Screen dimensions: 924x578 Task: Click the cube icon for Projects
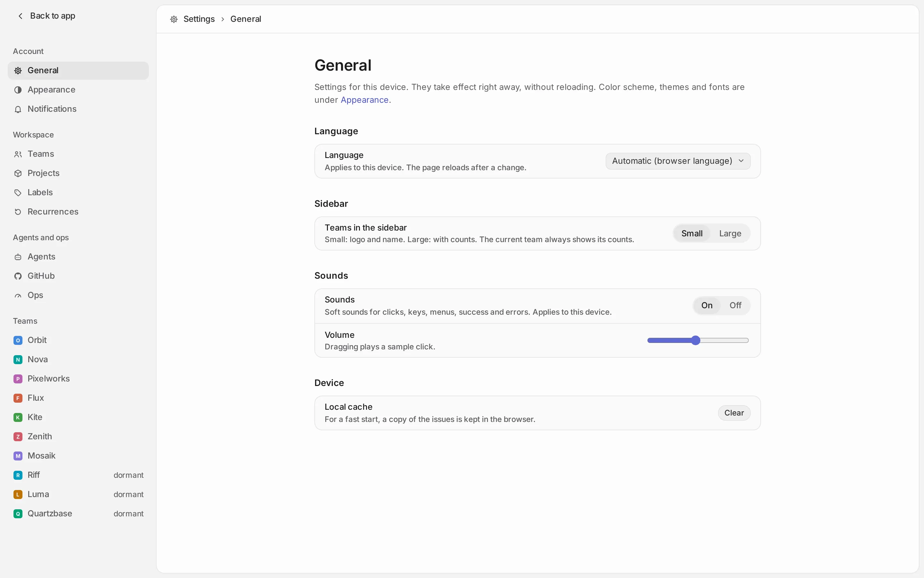[x=18, y=173]
